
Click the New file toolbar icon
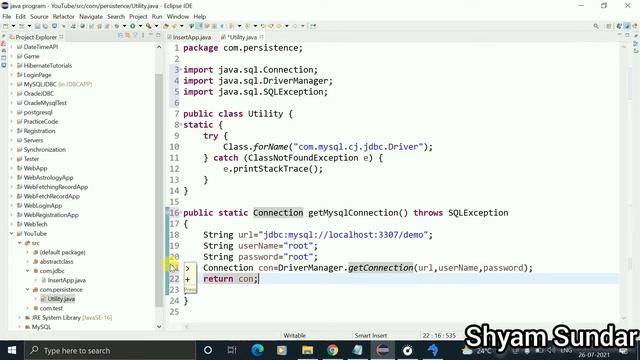pos(6,26)
